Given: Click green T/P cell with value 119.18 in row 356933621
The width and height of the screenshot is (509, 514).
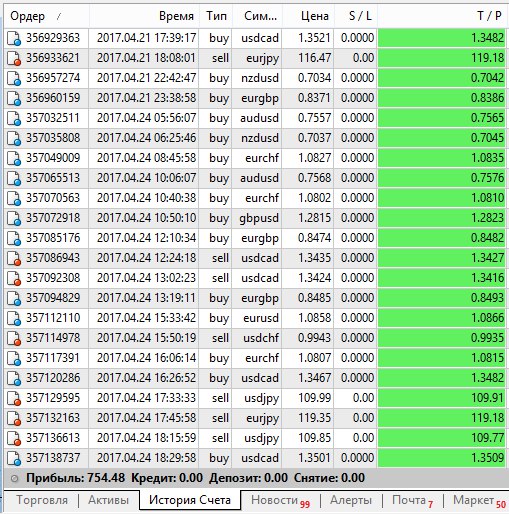Looking at the screenshot, I should pyautogui.click(x=442, y=58).
